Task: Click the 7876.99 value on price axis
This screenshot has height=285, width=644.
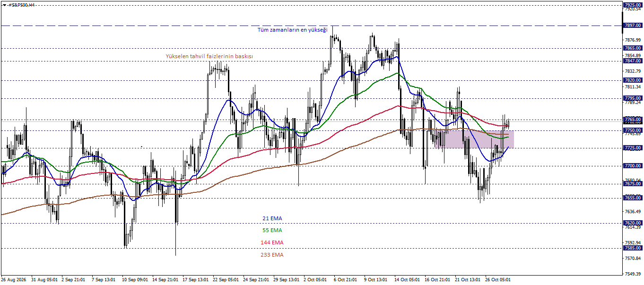Action: pyautogui.click(x=632, y=40)
